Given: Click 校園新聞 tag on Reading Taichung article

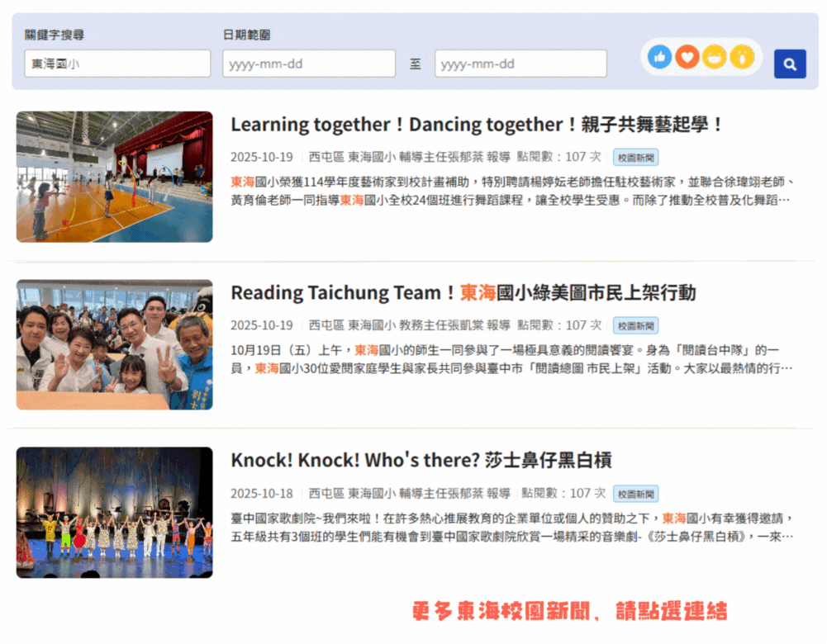Looking at the screenshot, I should 635,325.
